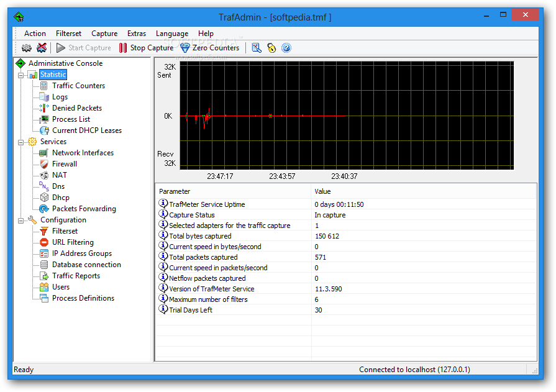Screen dimensions: 556x392
Task: Click the Ready status bar text
Action: pos(24,370)
